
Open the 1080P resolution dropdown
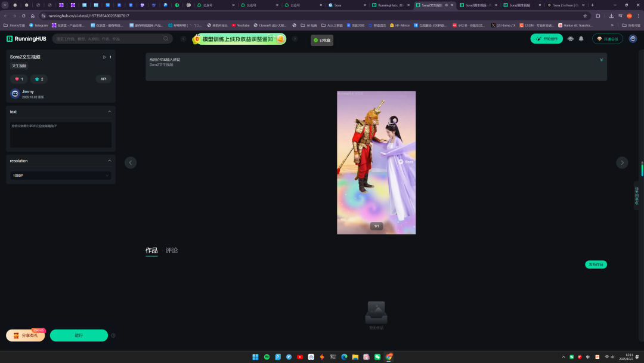61,176
